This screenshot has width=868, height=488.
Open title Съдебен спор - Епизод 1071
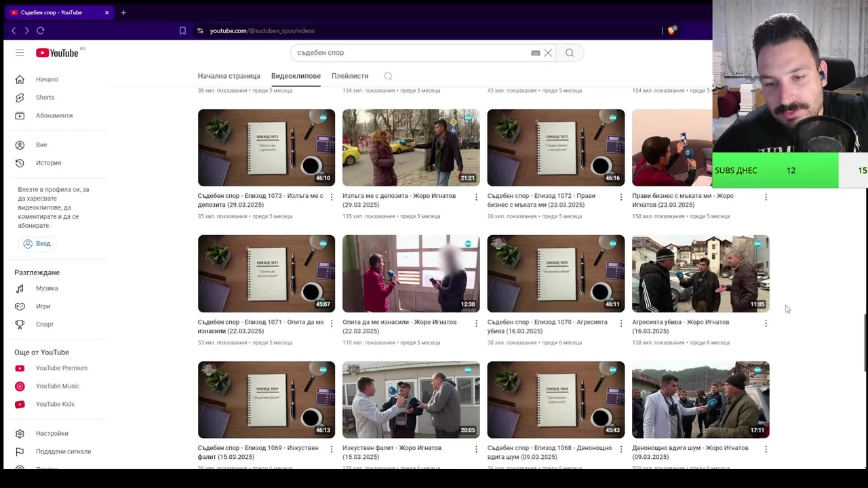click(x=261, y=327)
